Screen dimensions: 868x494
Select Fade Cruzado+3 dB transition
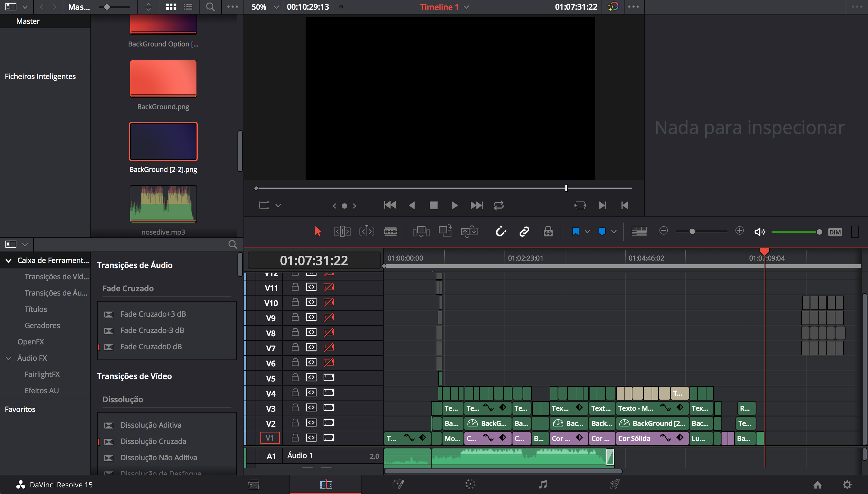coord(153,314)
